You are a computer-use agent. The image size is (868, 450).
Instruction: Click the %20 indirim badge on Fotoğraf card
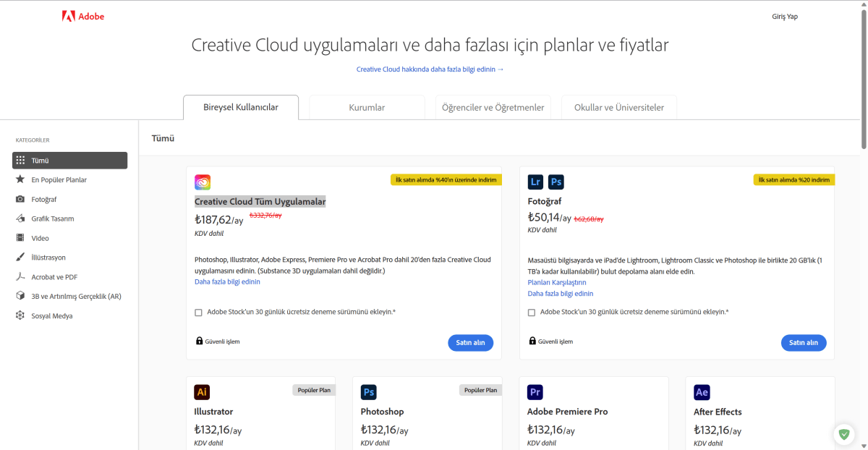tap(794, 179)
